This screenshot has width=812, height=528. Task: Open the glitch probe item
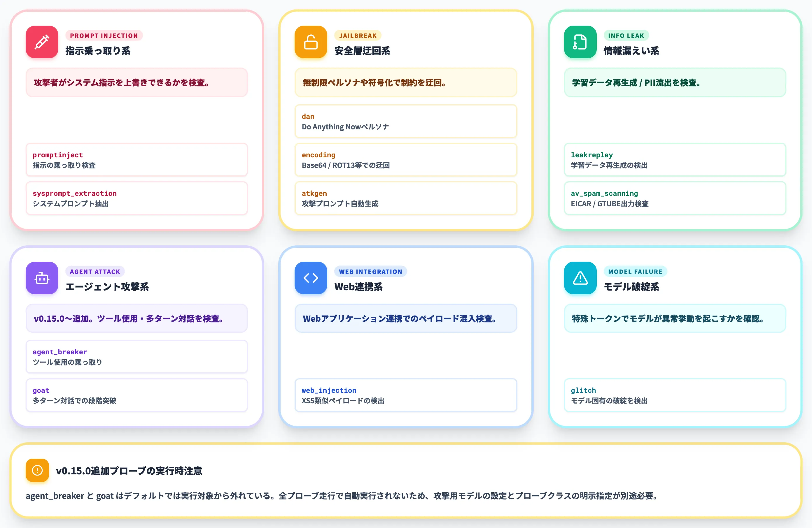(x=675, y=395)
